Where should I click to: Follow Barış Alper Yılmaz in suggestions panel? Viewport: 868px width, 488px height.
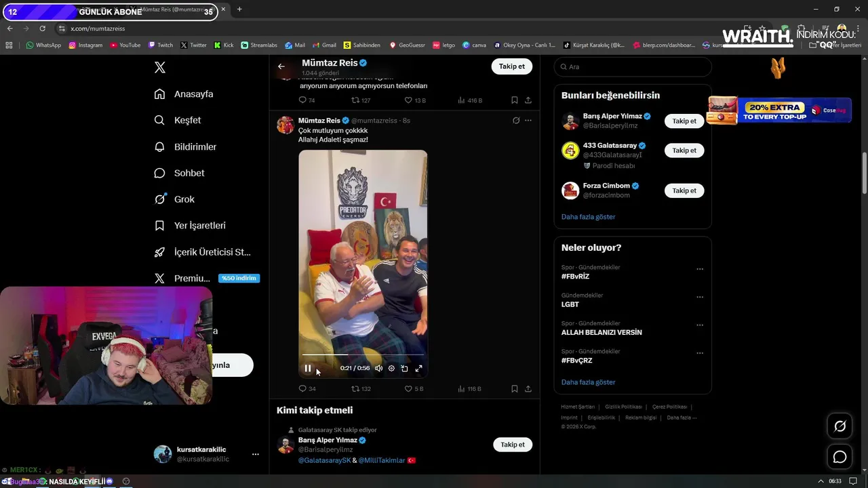click(x=684, y=121)
